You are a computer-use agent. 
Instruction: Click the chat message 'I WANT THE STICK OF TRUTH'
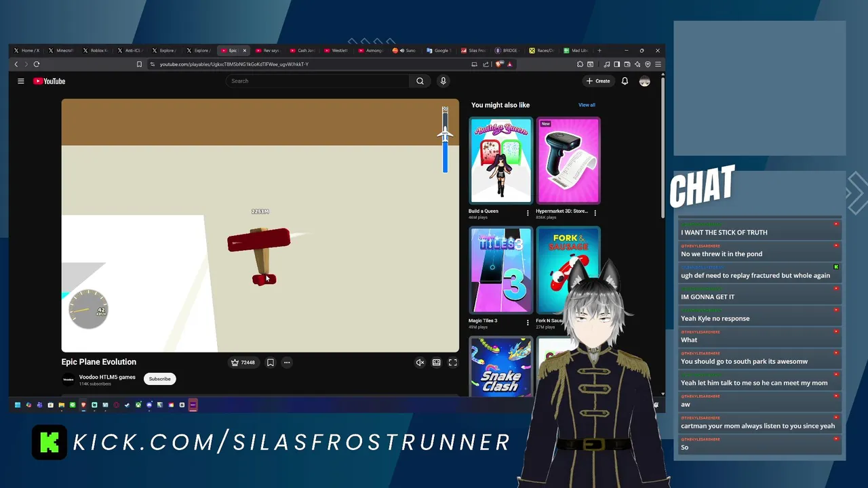coord(724,232)
